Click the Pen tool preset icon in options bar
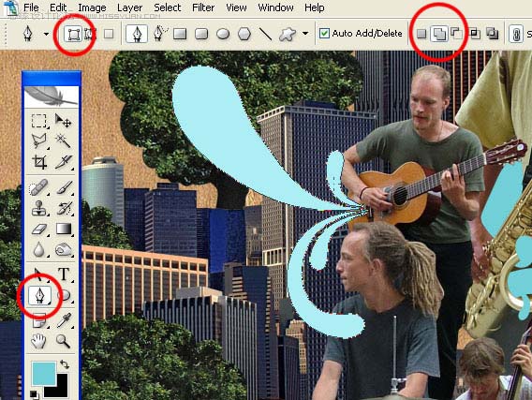 (x=28, y=34)
